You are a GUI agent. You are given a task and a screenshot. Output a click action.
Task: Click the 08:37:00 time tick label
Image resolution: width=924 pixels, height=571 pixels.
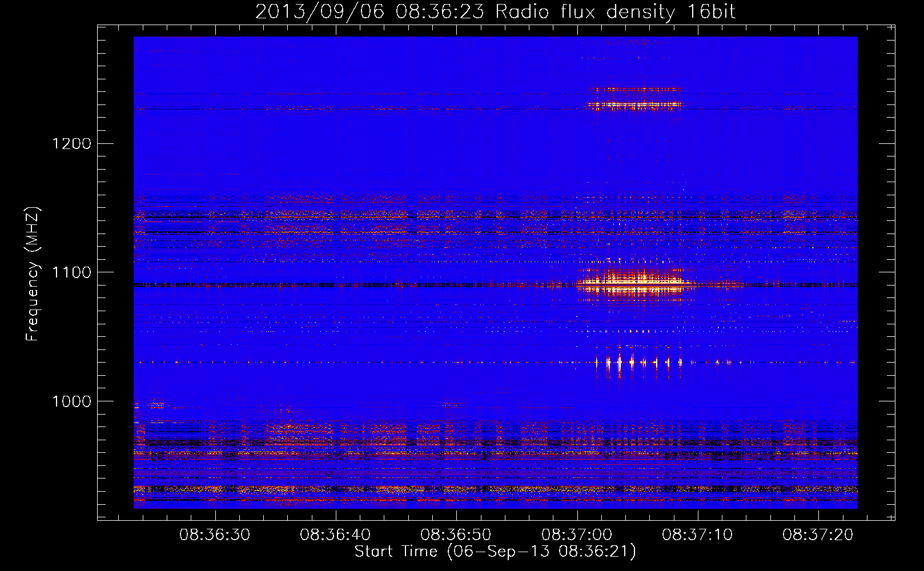577,535
